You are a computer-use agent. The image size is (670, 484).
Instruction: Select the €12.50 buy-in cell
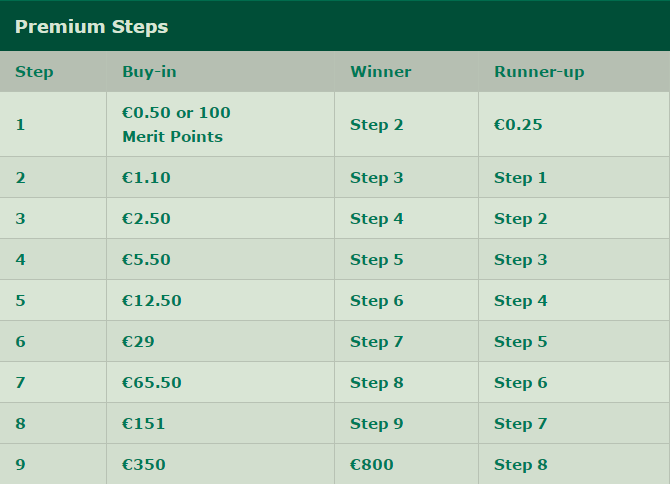click(x=151, y=301)
